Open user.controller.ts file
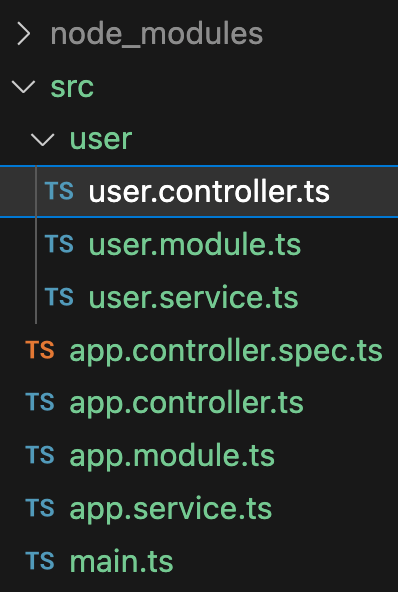Screen dimensions: 398x592 tap(209, 192)
